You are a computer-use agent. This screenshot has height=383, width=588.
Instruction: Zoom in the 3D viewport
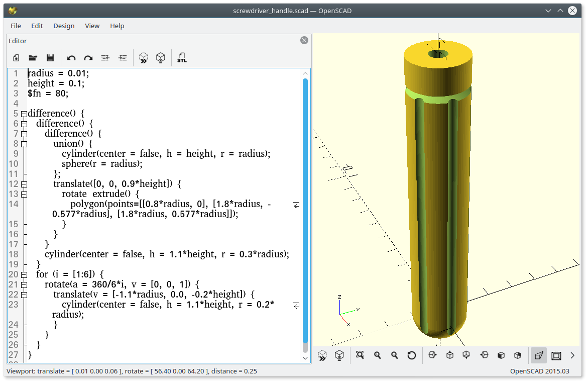coord(377,355)
